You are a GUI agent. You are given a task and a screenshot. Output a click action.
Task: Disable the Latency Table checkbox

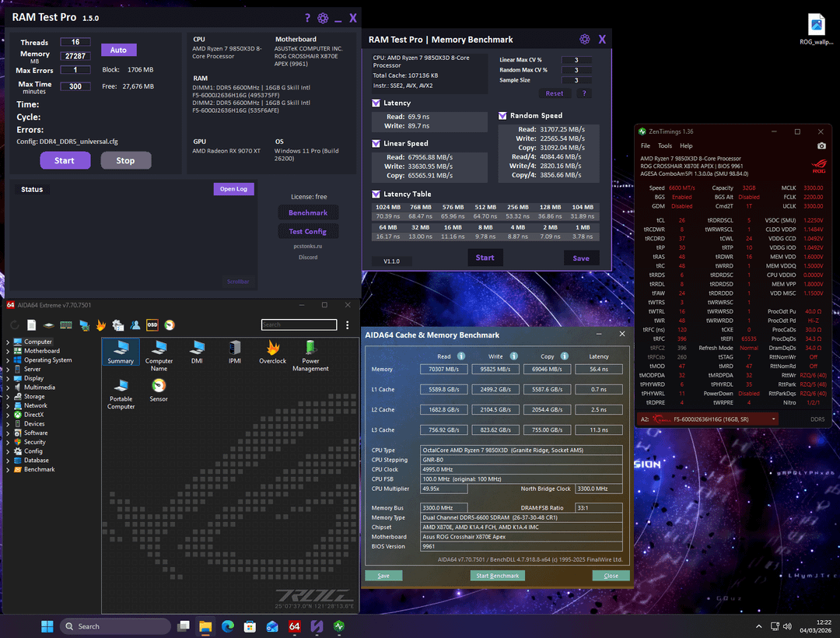(x=376, y=195)
